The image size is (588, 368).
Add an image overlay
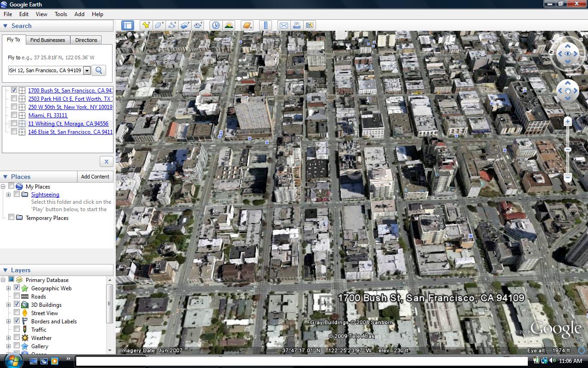coord(185,25)
